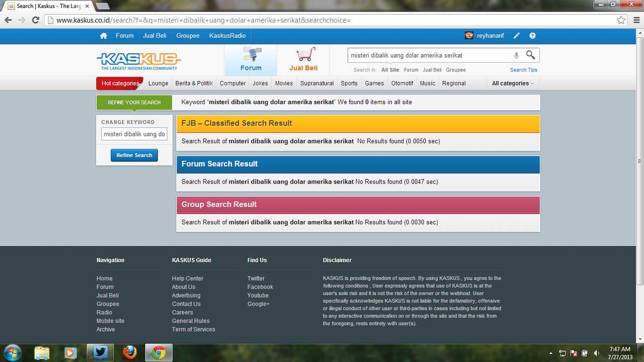This screenshot has width=644, height=362.
Task: Select Groupee search scope
Action: pos(456,70)
